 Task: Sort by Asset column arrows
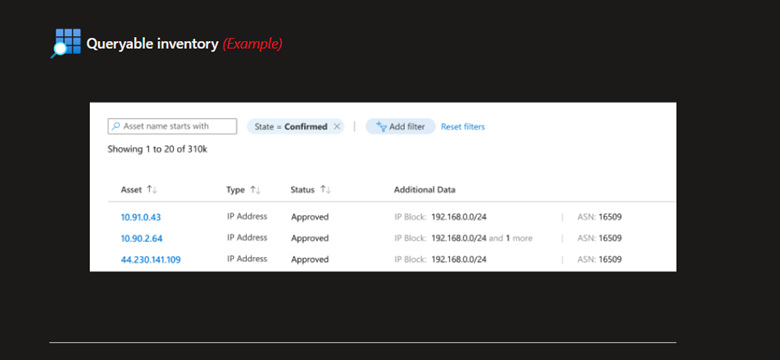tap(152, 189)
